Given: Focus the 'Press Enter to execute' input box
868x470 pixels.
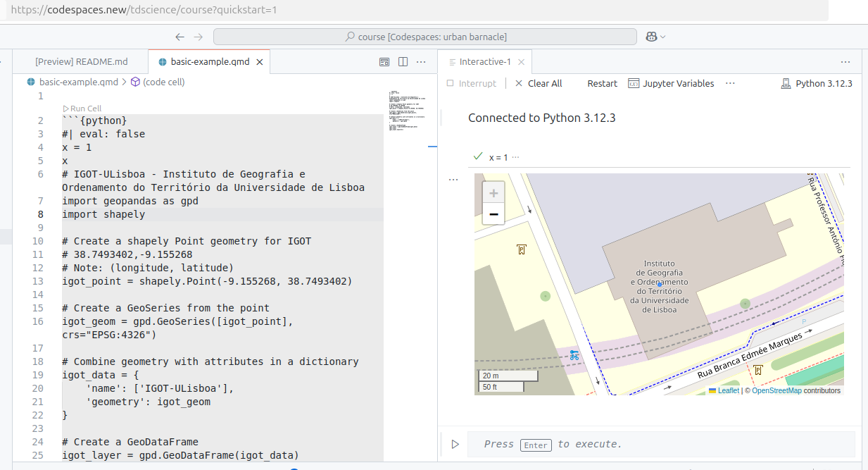Looking at the screenshot, I should click(x=661, y=445).
